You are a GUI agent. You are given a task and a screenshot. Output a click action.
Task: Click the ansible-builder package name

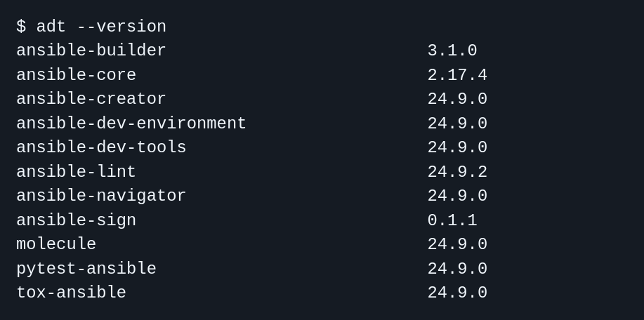coord(91,51)
